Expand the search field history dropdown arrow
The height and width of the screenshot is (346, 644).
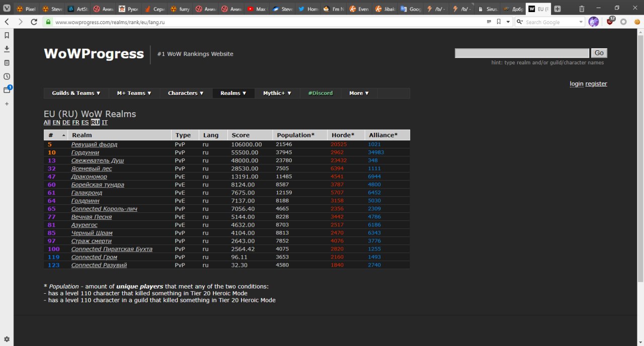(581, 22)
